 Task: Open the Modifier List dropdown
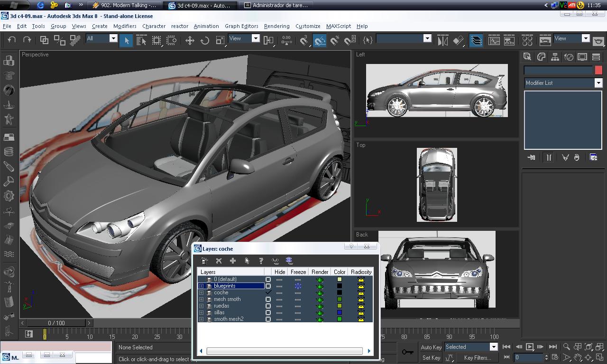pyautogui.click(x=598, y=83)
